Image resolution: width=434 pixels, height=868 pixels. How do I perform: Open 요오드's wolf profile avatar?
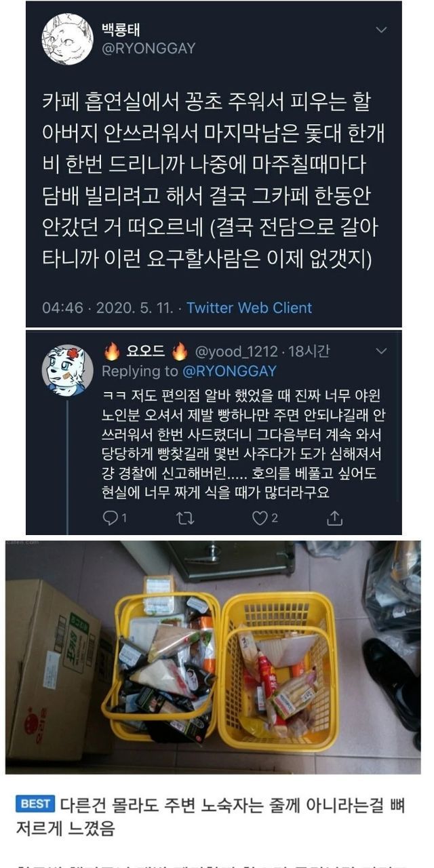click(x=67, y=370)
